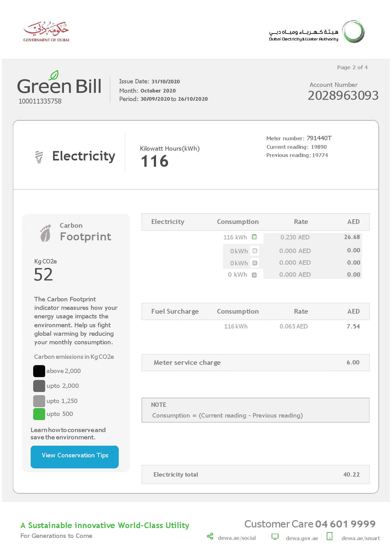Click the black 'above 2,000' emissions swatch
This screenshot has width=392, height=554.
coord(39,371)
